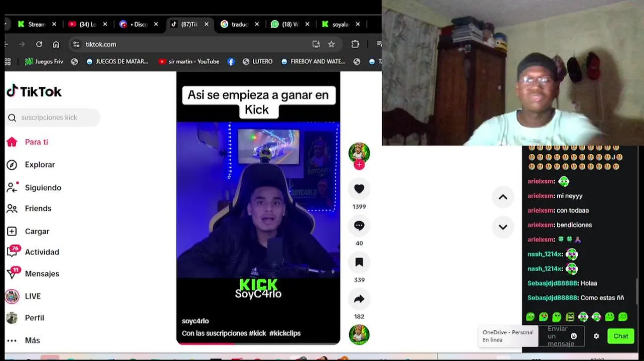Switch to the YouTube (34) tab
Viewport: 644px width, 361px height.
click(87, 24)
